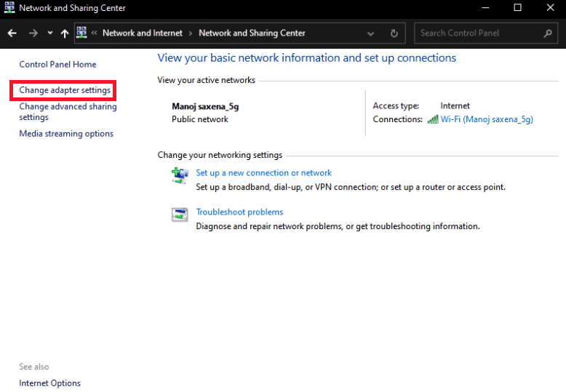
Task: Select Network and Internet breadcrumb
Action: (142, 33)
